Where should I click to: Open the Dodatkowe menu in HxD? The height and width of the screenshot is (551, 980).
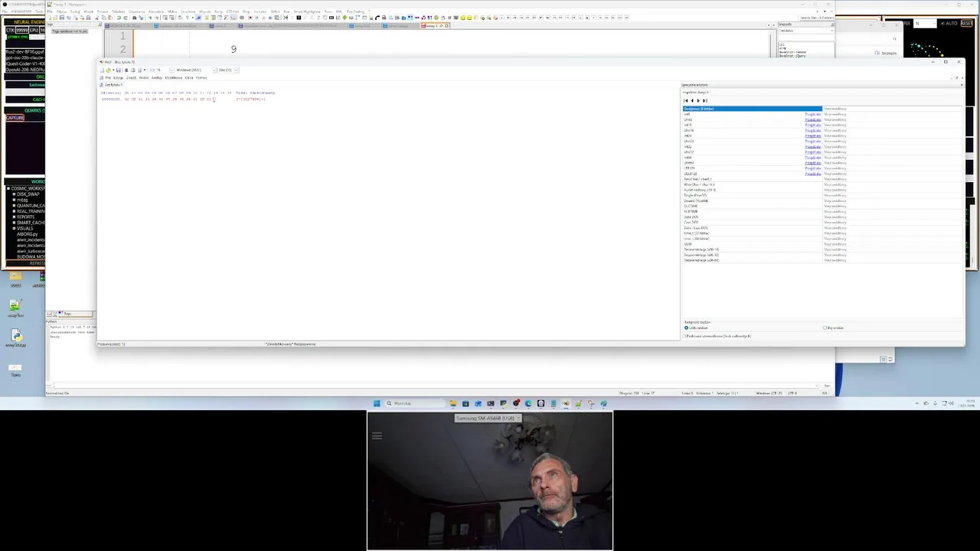coord(174,78)
